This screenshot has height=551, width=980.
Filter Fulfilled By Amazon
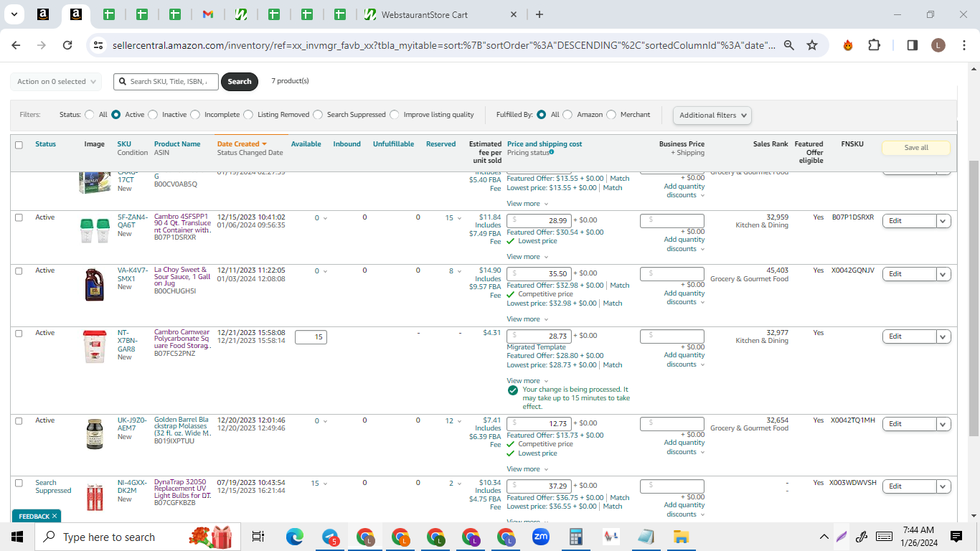(567, 115)
